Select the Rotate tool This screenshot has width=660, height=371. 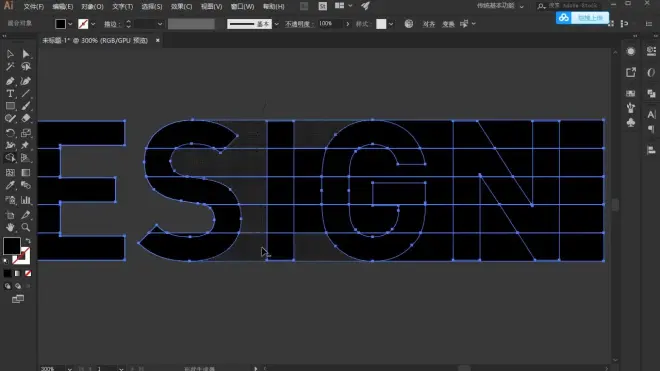point(10,133)
